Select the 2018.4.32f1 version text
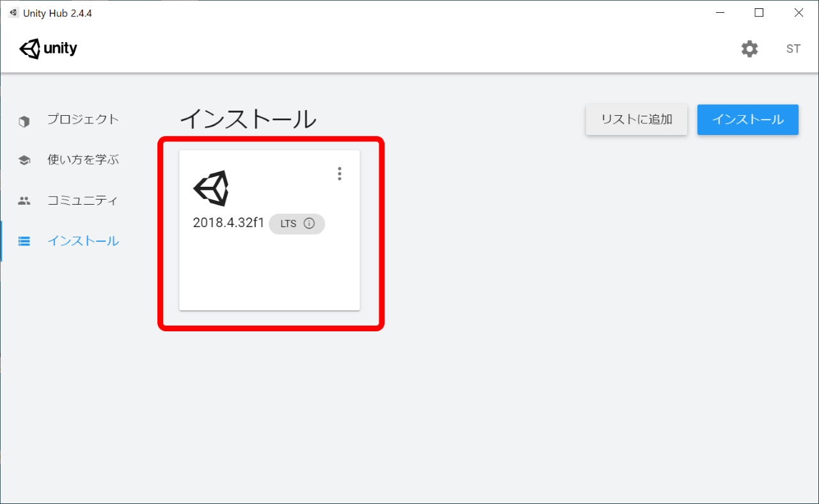Screen dimensions: 819x504 tap(228, 223)
